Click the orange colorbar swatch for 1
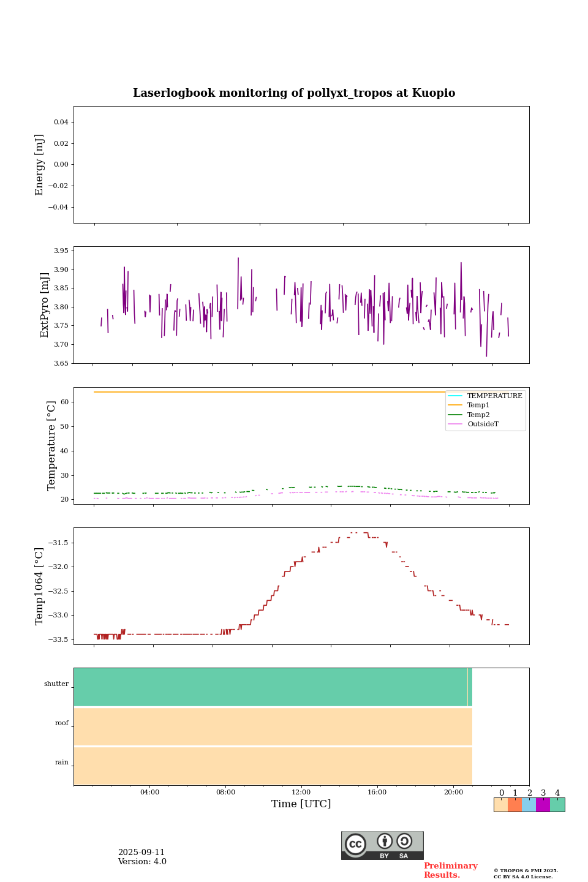This screenshot has width=588, height=882. tap(514, 805)
